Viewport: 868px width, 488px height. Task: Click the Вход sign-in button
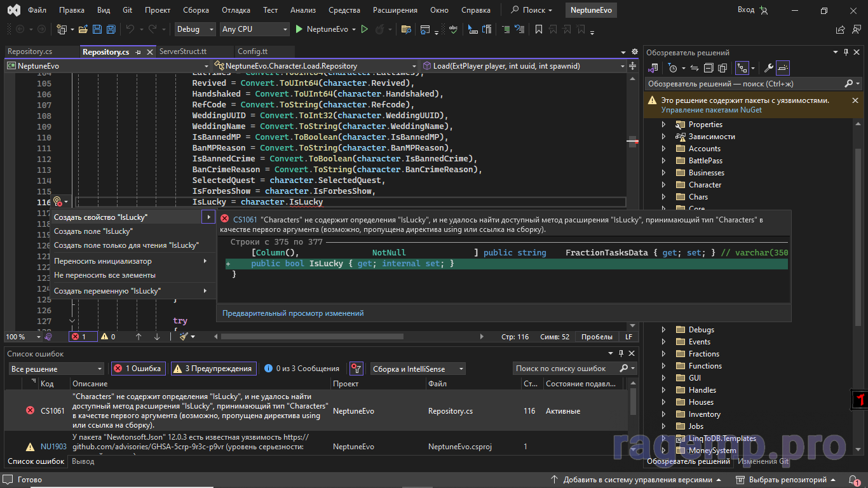(x=752, y=10)
